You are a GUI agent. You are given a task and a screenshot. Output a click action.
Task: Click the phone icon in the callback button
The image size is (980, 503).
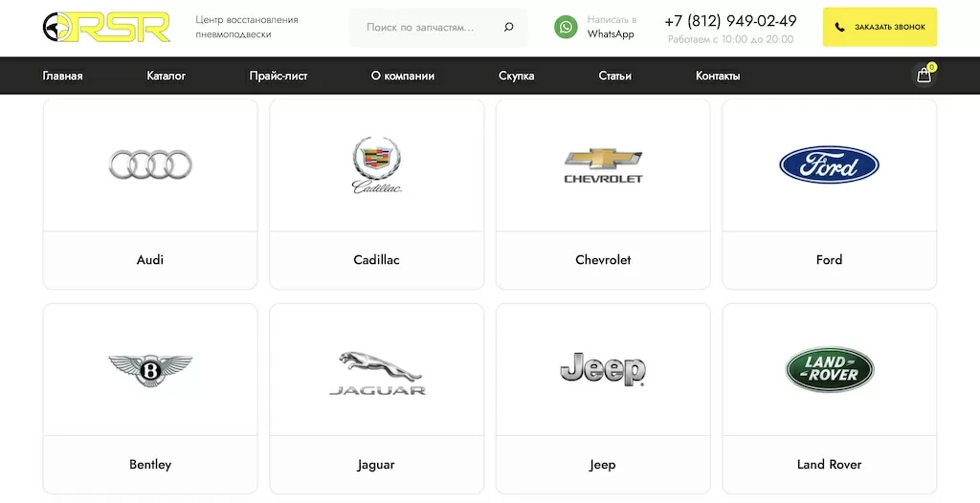pos(839,27)
